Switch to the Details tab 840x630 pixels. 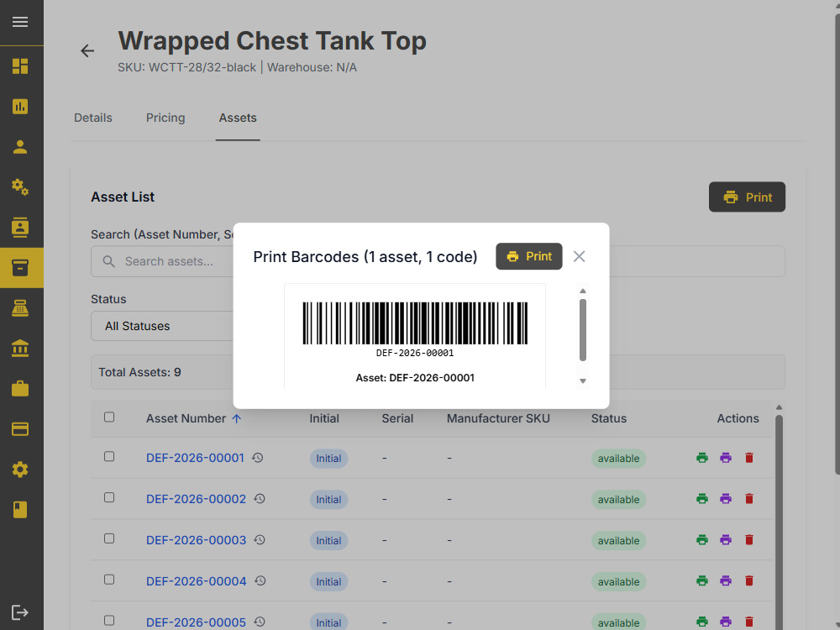(93, 118)
